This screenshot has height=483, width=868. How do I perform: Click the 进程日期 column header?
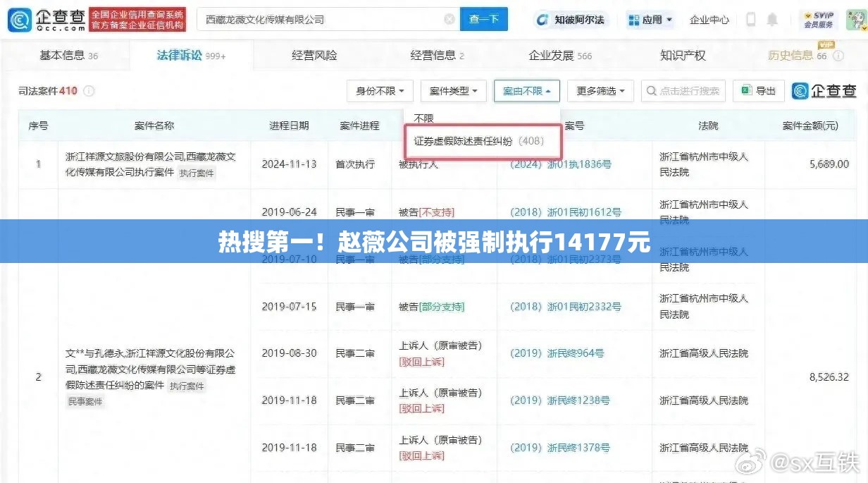point(289,126)
